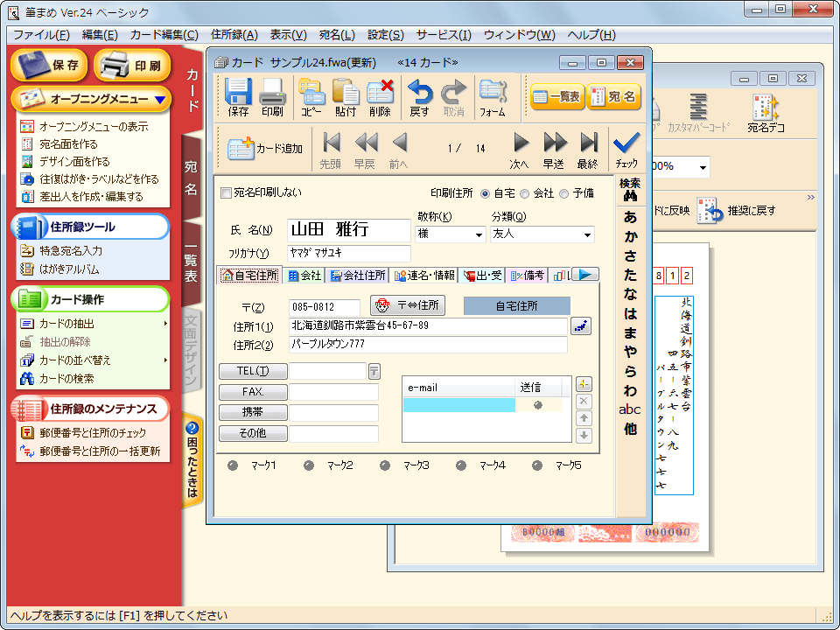The image size is (840, 630).
Task: Open the カード編集(C) menu
Action: pos(164,35)
